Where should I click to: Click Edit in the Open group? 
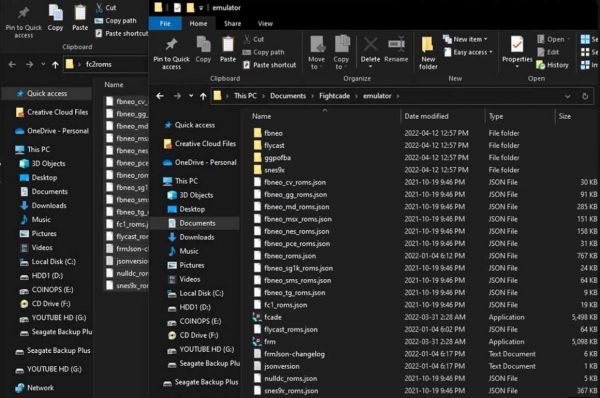tap(548, 52)
